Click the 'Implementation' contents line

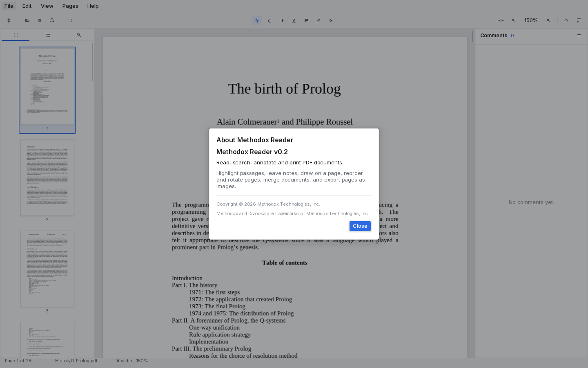(x=209, y=342)
